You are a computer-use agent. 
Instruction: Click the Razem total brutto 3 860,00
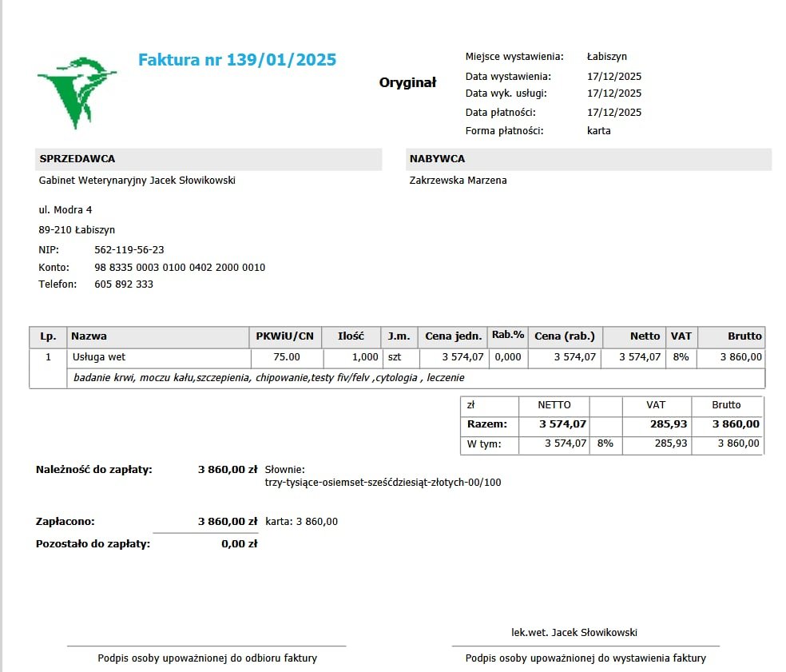coord(736,424)
